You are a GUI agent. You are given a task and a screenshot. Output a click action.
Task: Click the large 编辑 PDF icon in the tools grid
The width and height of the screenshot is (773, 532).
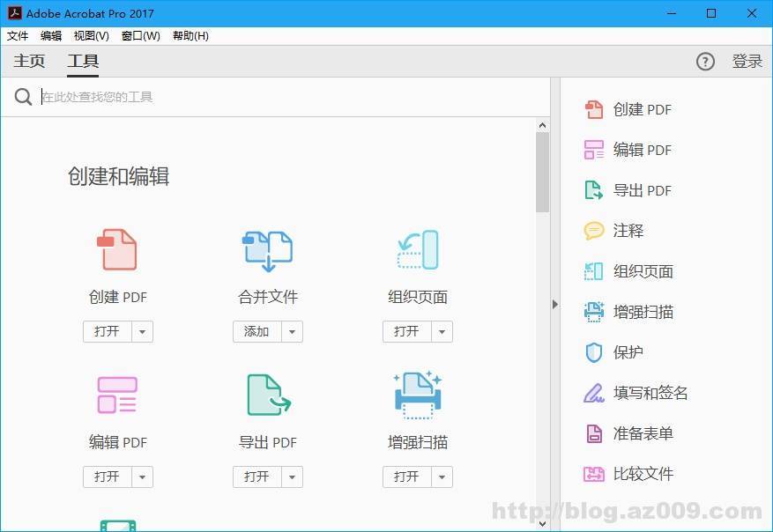coord(117,395)
